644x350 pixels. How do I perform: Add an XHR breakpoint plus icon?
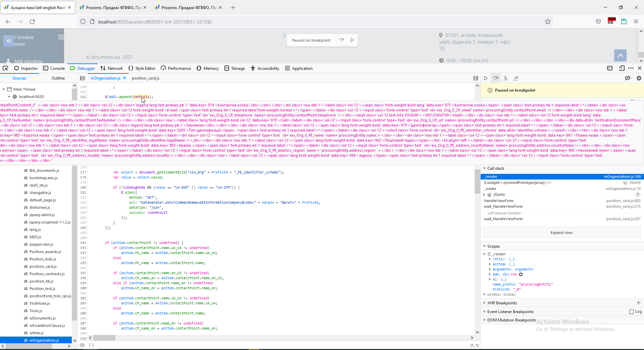pos(638,303)
